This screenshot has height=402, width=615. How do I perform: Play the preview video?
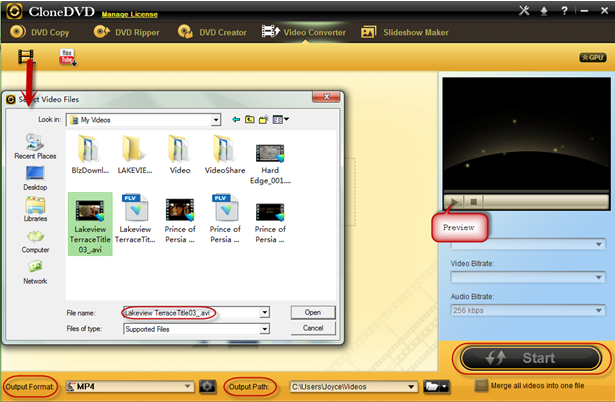pos(454,202)
